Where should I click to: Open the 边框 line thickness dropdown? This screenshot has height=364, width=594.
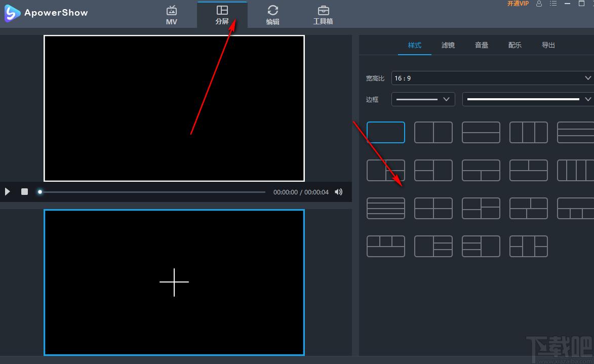[423, 99]
